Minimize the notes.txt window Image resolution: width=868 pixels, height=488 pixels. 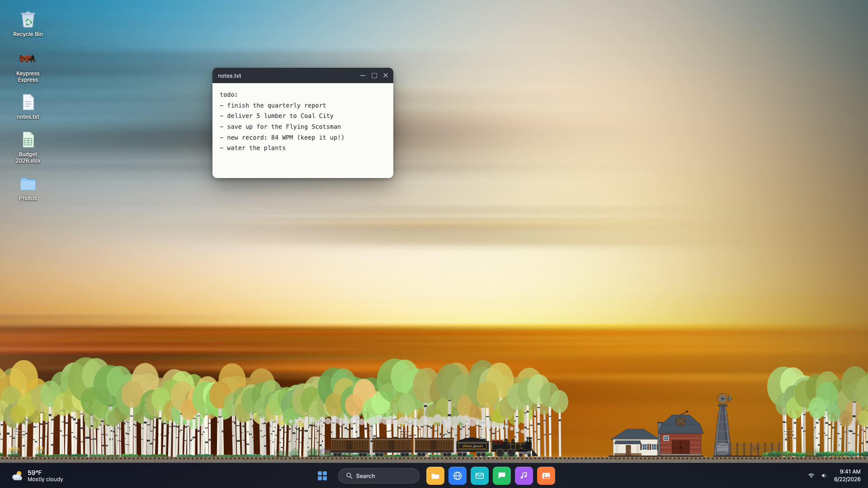pyautogui.click(x=363, y=75)
